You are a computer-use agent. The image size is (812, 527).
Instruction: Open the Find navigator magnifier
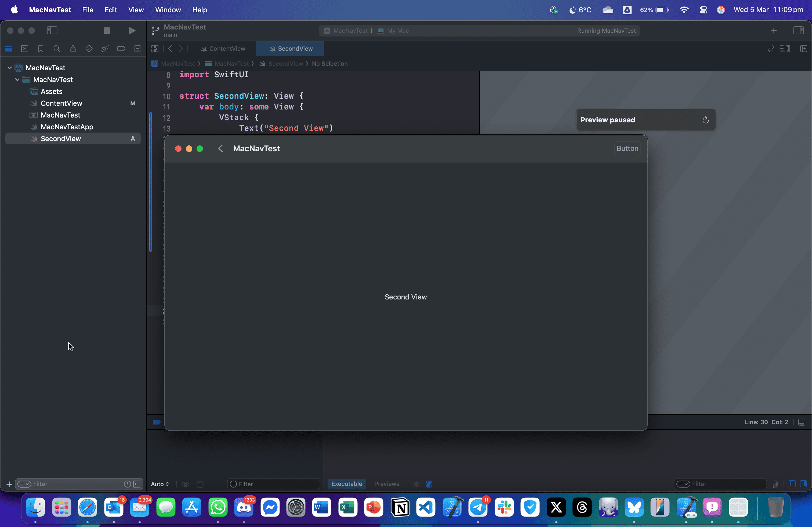pyautogui.click(x=57, y=49)
